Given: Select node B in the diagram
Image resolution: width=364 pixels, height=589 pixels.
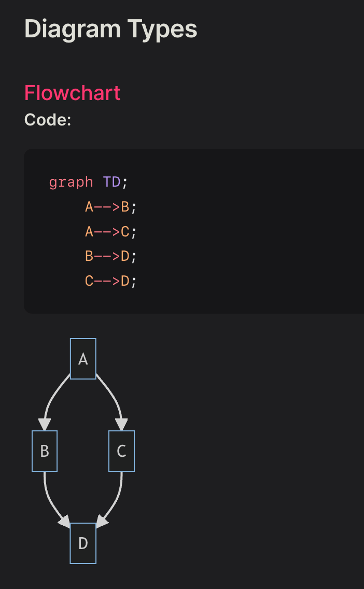Looking at the screenshot, I should coord(45,451).
